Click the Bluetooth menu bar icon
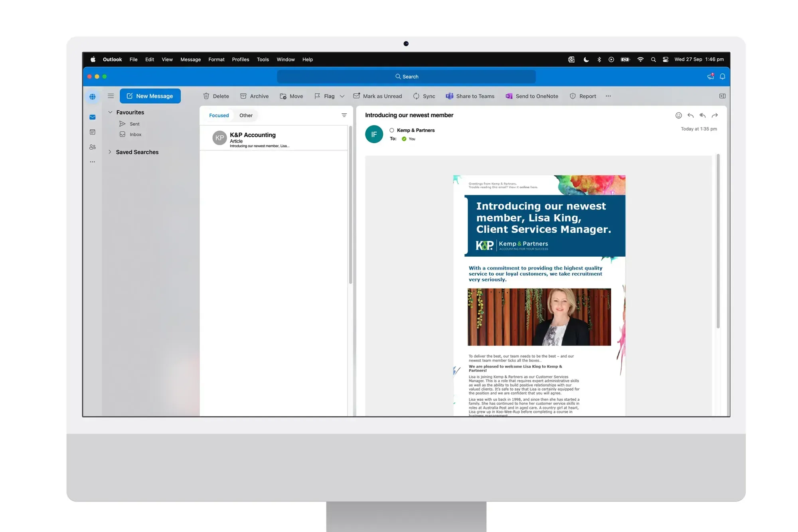 [x=599, y=59]
